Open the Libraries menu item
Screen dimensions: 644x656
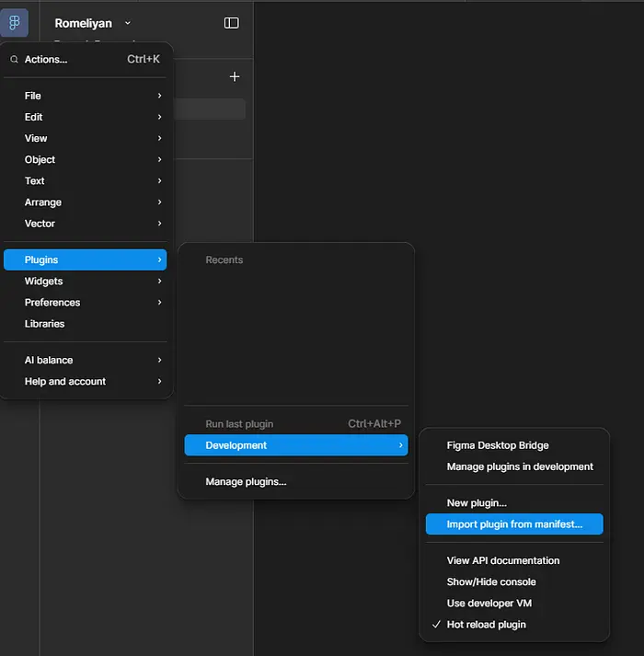pos(45,324)
